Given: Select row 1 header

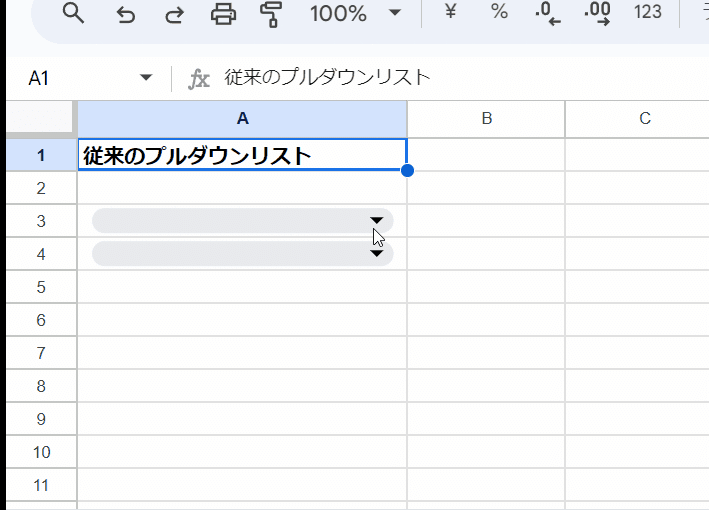Looking at the screenshot, I should coord(41,155).
